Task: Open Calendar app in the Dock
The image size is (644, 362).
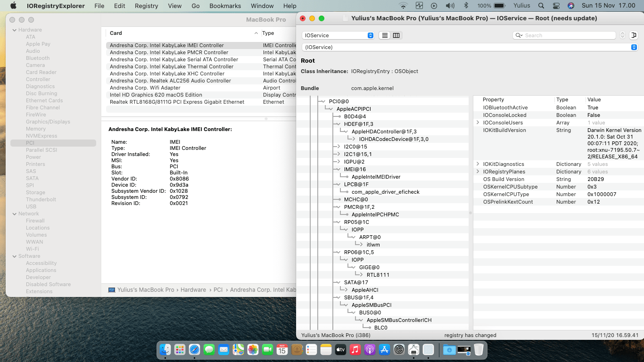Action: tap(282, 349)
